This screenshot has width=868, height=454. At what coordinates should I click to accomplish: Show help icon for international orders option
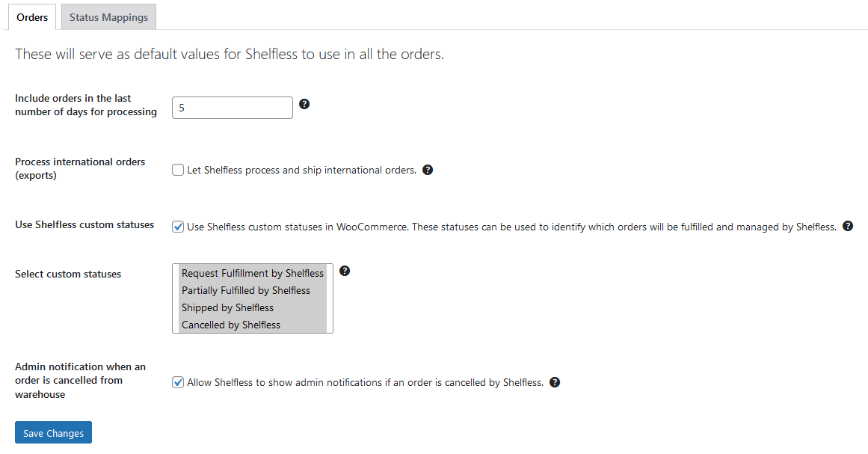pyautogui.click(x=428, y=170)
